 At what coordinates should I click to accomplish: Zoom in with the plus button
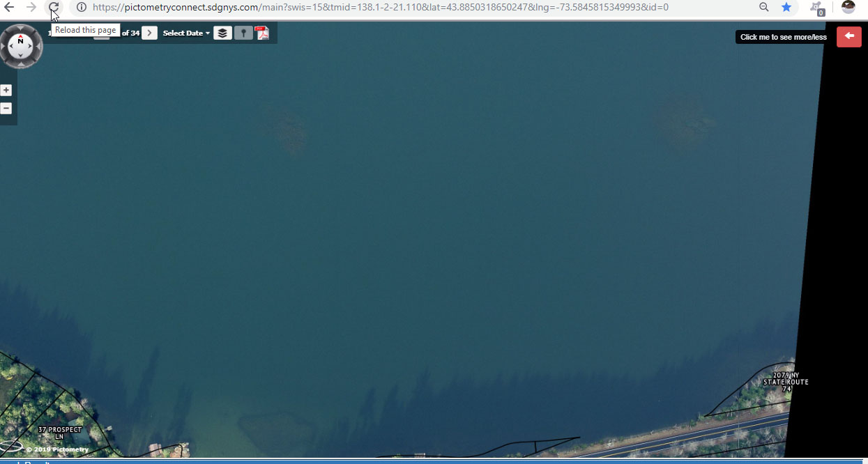6,90
